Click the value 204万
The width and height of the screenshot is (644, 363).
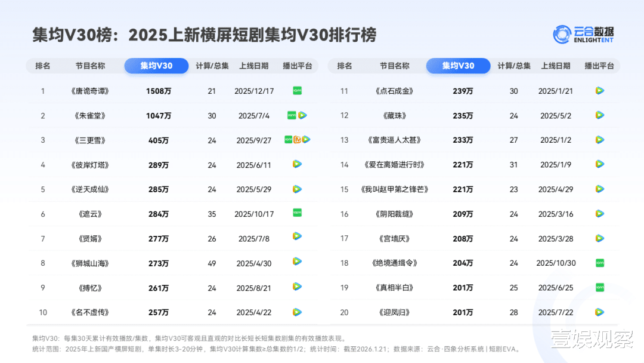(463, 263)
